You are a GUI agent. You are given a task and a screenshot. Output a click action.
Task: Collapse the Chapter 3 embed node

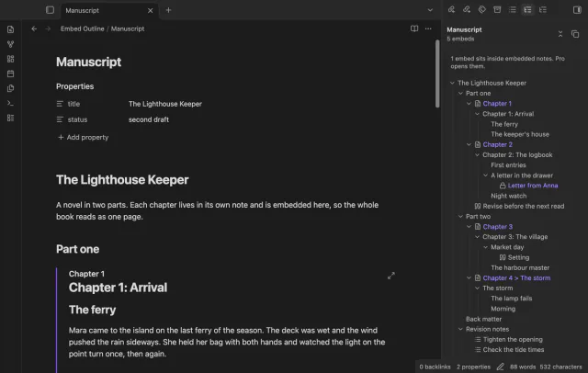(469, 227)
